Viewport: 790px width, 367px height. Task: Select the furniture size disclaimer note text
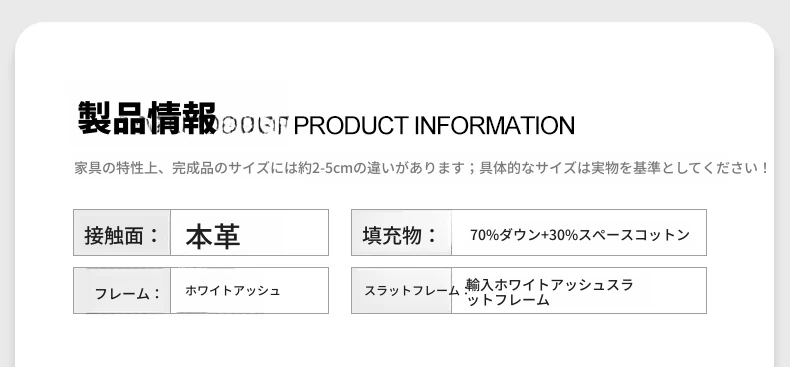pyautogui.click(x=422, y=167)
